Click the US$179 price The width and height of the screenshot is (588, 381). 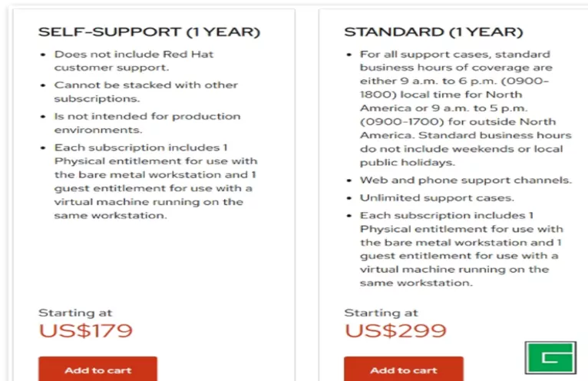(x=85, y=331)
